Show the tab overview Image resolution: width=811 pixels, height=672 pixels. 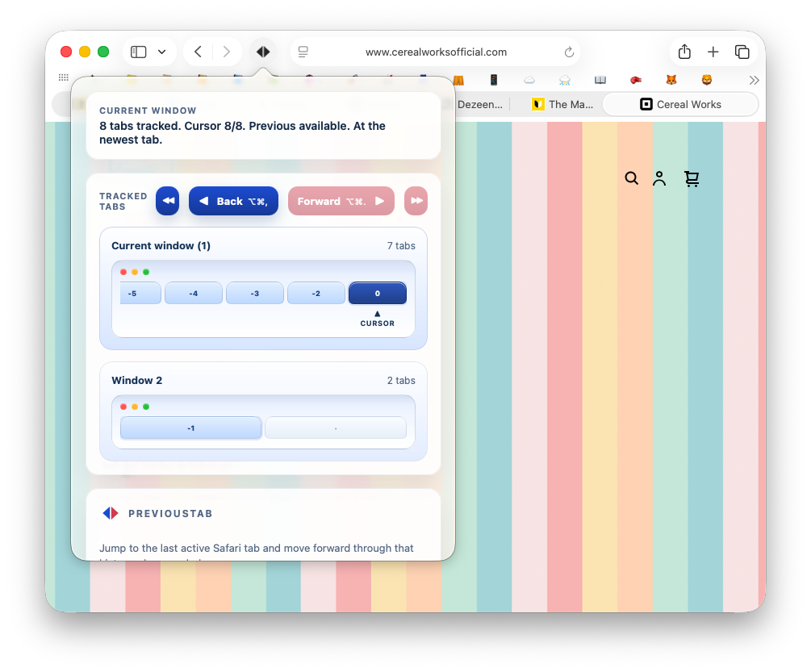(742, 51)
